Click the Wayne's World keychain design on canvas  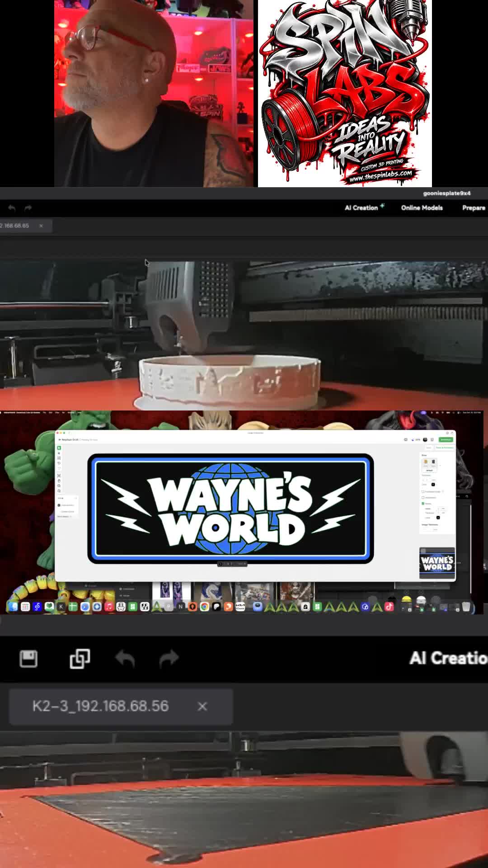[230, 509]
